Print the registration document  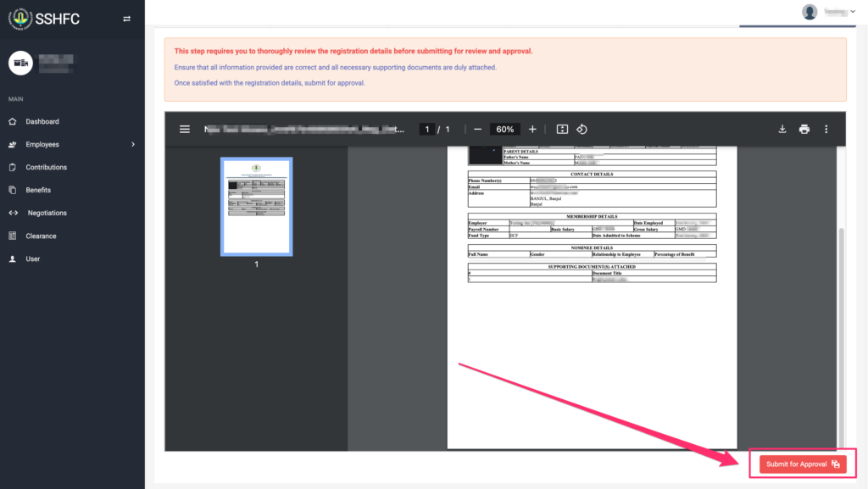click(x=804, y=129)
